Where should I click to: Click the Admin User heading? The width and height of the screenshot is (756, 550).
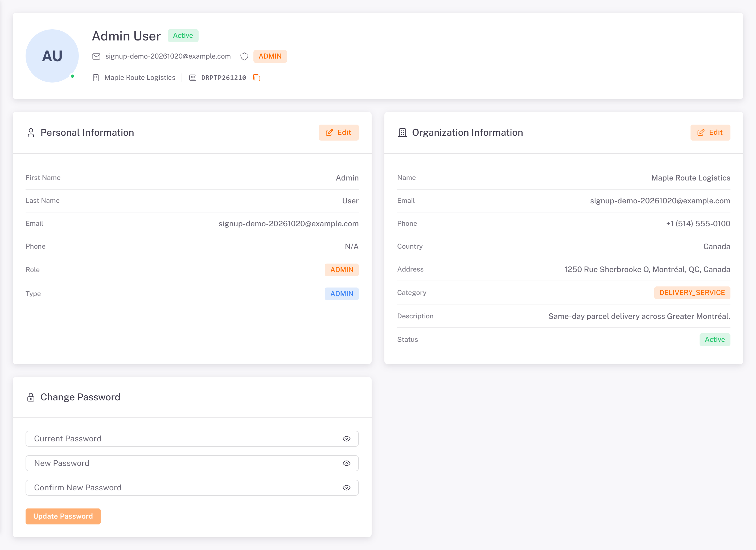pyautogui.click(x=126, y=36)
